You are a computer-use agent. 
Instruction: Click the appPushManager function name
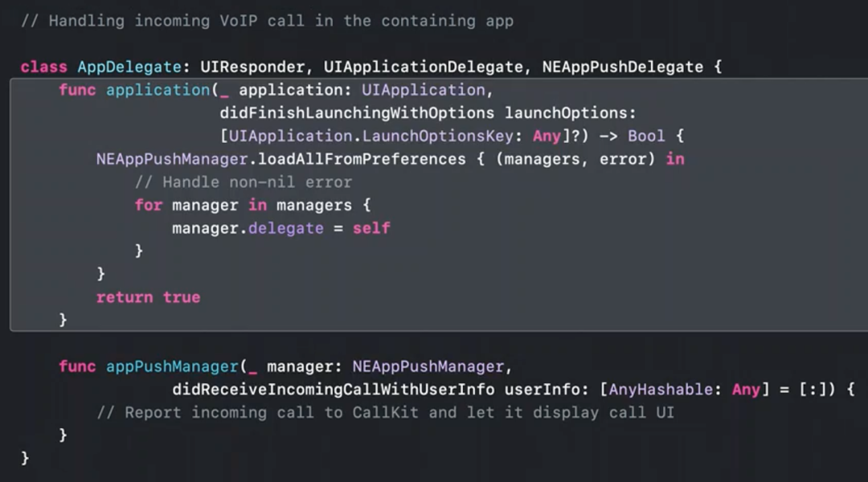(x=172, y=366)
